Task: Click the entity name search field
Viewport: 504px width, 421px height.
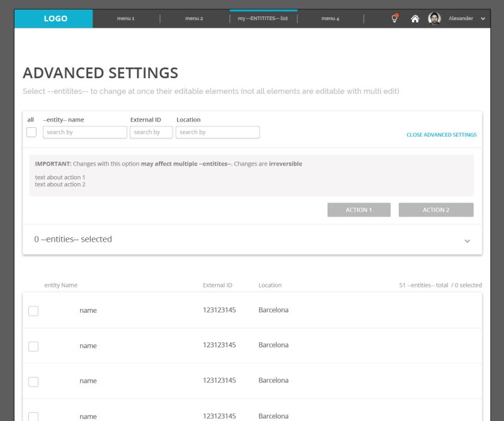Action: [84, 132]
